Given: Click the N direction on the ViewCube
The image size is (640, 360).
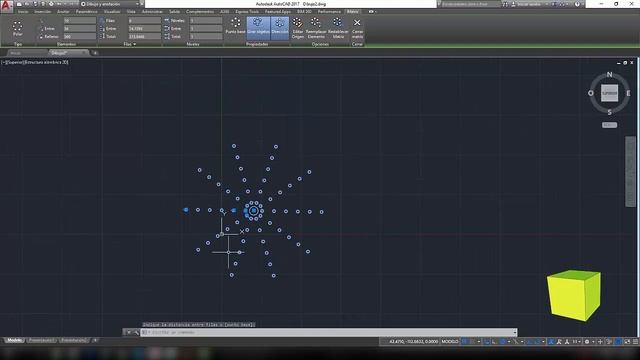Looking at the screenshot, I should click(609, 75).
